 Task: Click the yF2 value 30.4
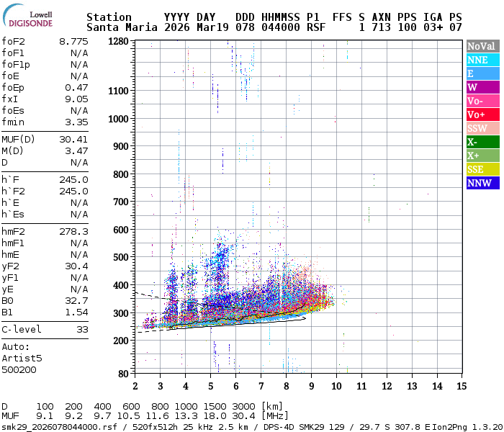[x=76, y=266]
